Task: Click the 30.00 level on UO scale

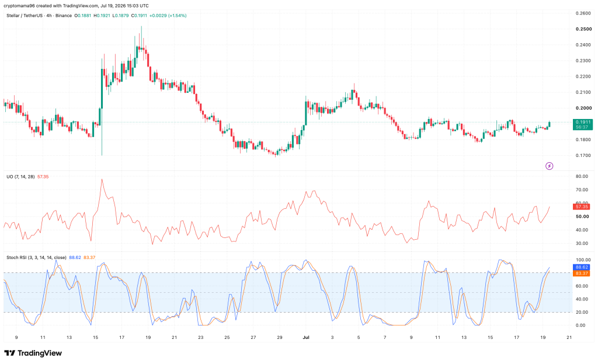Action: (582, 244)
